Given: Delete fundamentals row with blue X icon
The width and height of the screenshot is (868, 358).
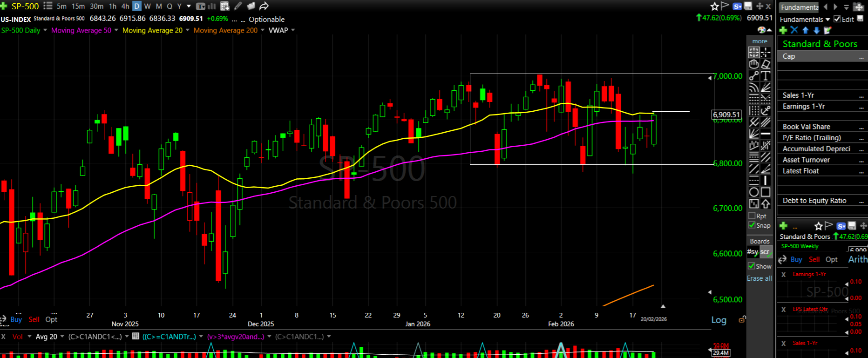Looking at the screenshot, I should (x=794, y=30).
